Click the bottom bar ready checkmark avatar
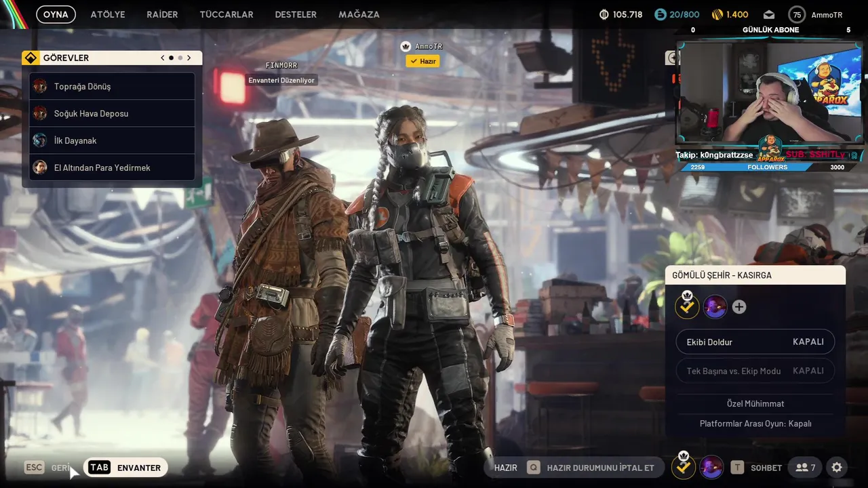 (684, 466)
